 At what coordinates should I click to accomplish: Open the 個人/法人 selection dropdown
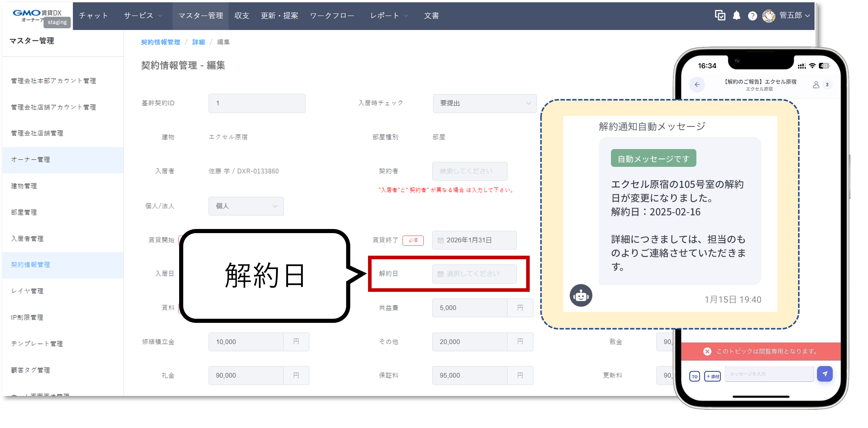tap(246, 206)
